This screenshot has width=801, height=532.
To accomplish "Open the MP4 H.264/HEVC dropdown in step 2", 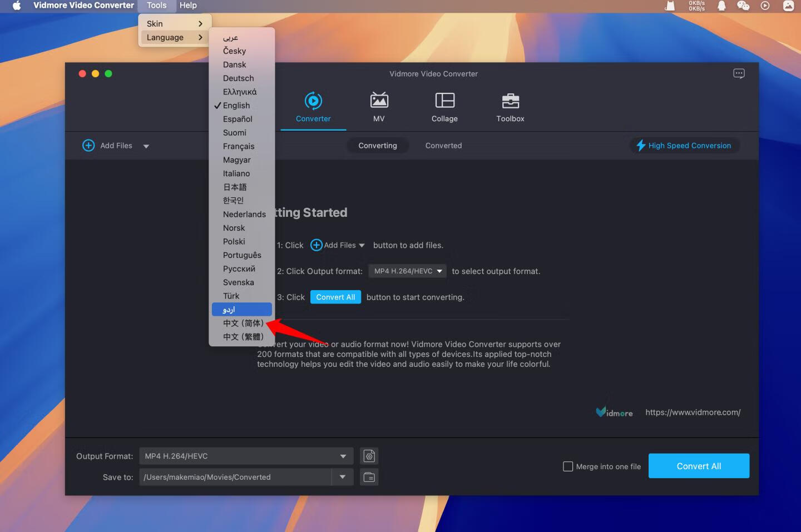I will pyautogui.click(x=408, y=271).
